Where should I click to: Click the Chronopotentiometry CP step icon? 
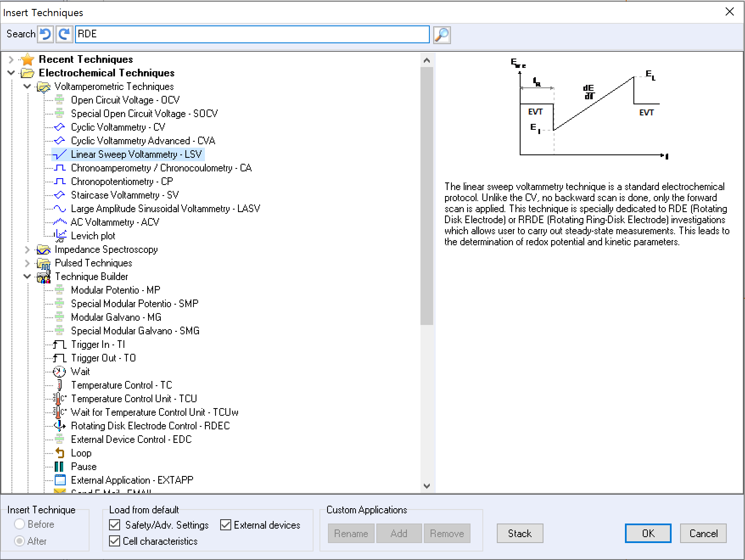(60, 182)
